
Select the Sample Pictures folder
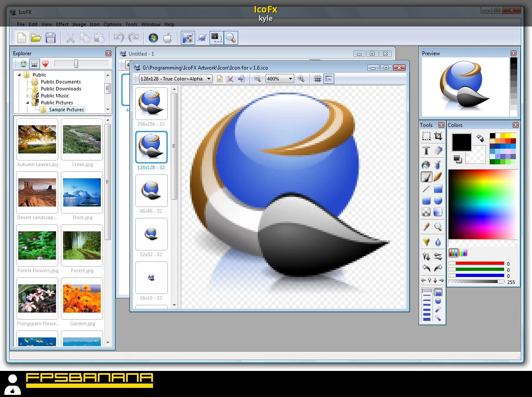[66, 110]
